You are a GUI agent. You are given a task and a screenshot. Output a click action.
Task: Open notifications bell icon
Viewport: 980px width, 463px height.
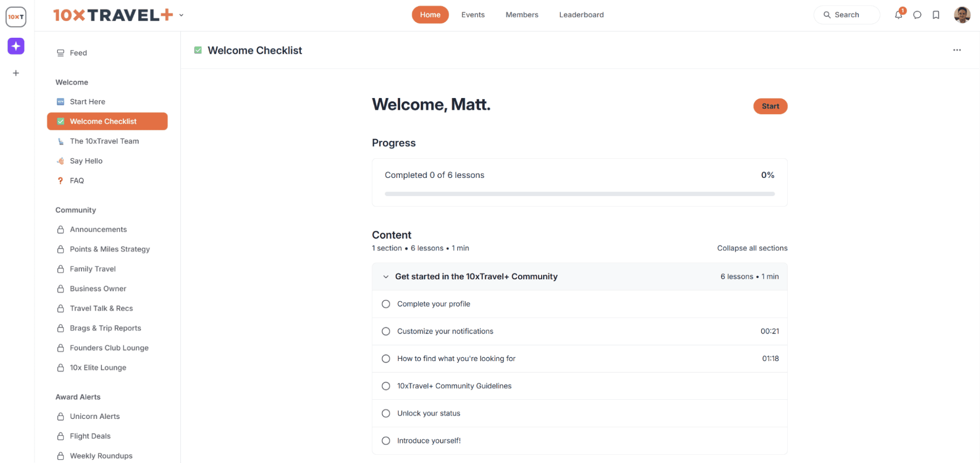coord(898,15)
